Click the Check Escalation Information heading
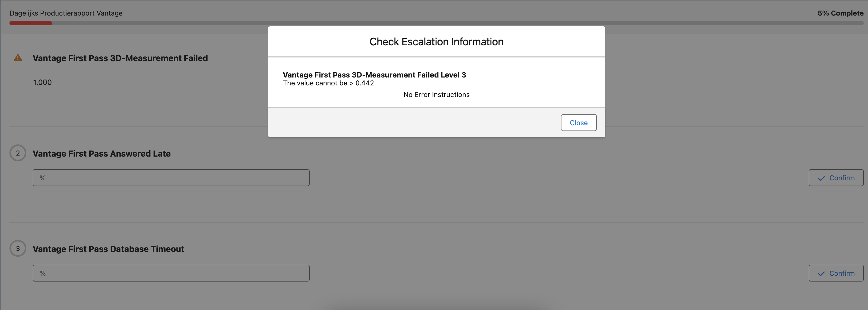 pos(436,42)
